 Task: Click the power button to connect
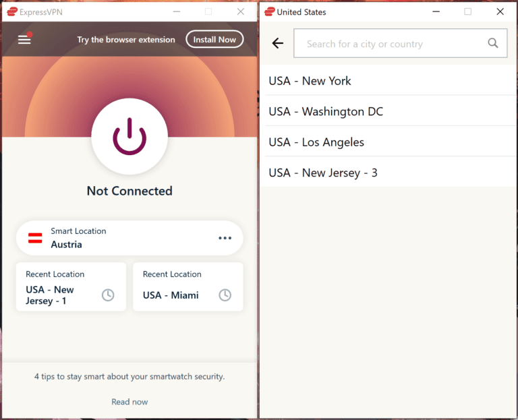(129, 136)
